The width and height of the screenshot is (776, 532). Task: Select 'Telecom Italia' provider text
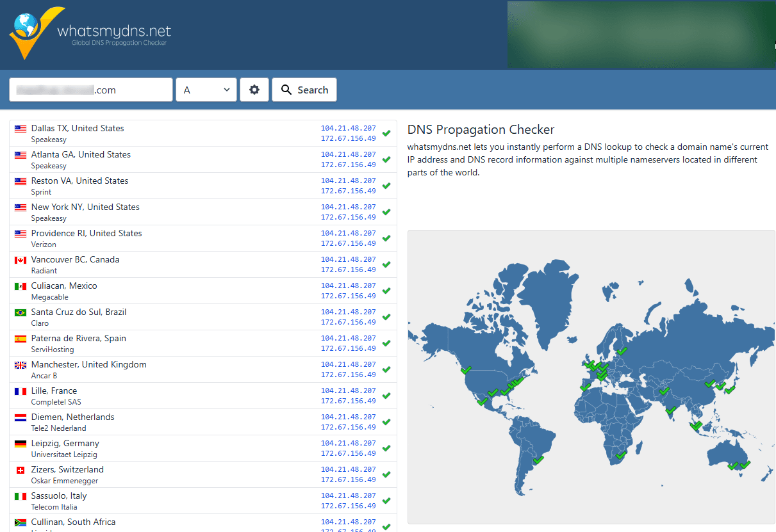pos(54,507)
